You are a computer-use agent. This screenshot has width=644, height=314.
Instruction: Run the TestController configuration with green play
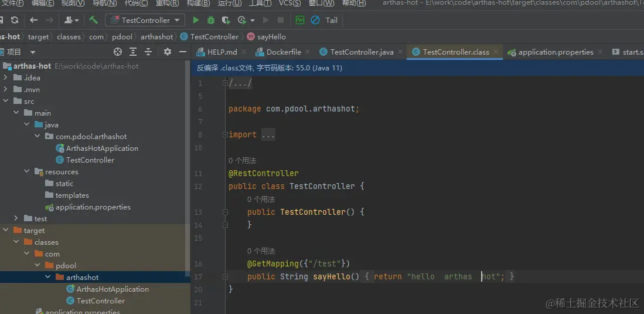(196, 20)
